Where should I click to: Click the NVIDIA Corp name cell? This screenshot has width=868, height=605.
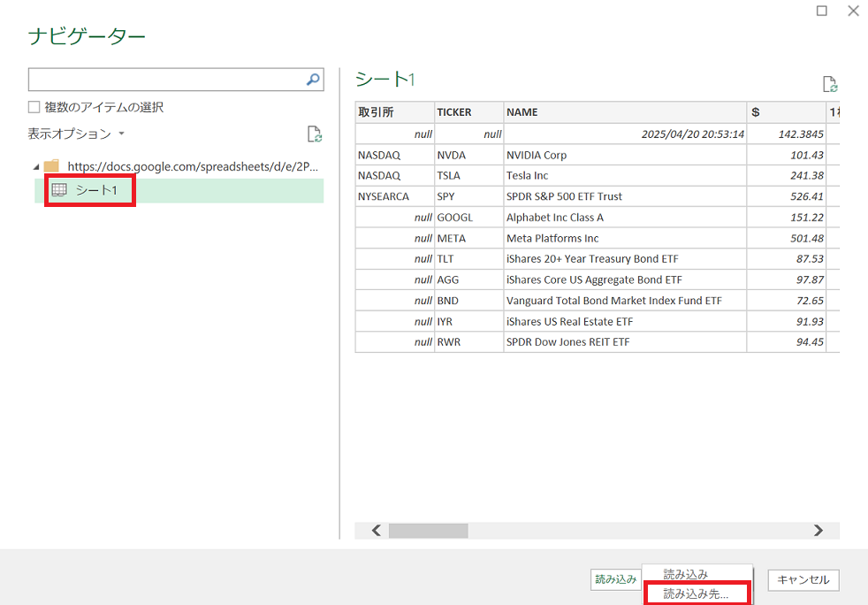pyautogui.click(x=625, y=155)
